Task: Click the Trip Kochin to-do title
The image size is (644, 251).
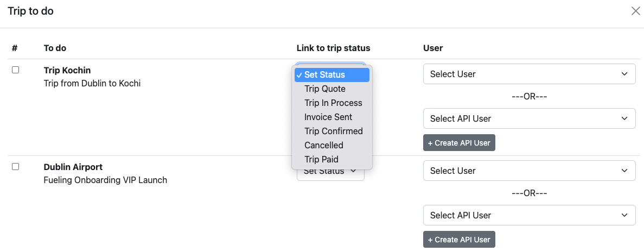Action: pyautogui.click(x=67, y=70)
